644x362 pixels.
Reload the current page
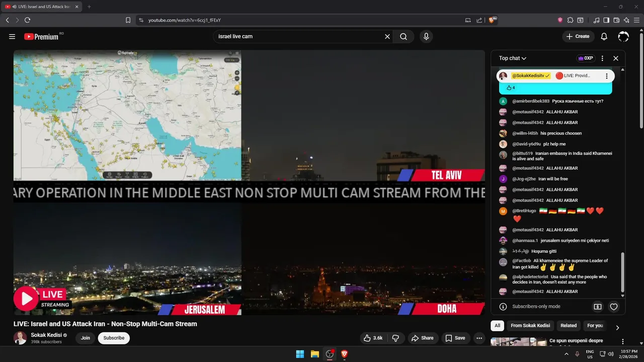[x=27, y=20]
